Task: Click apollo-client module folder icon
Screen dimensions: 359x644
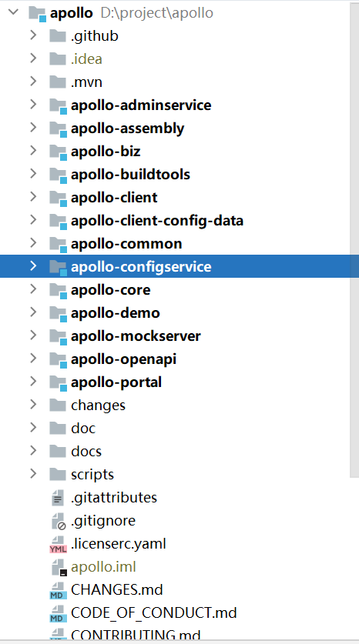Action: tap(58, 198)
